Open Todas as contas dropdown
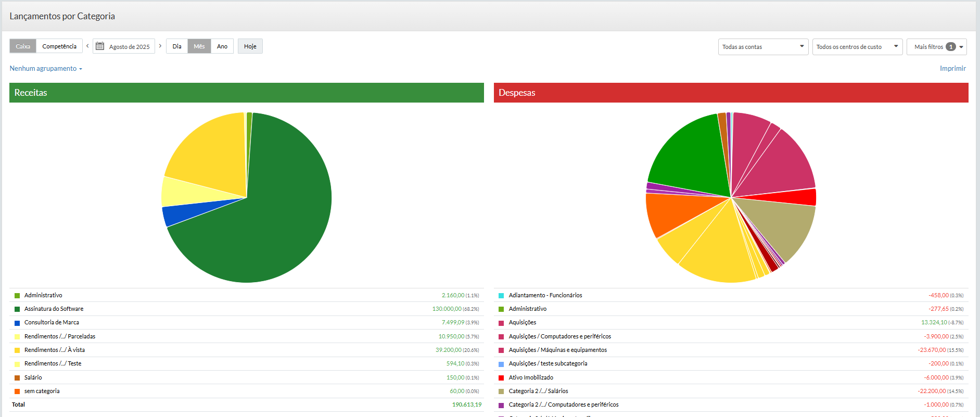980x417 pixels. point(763,47)
